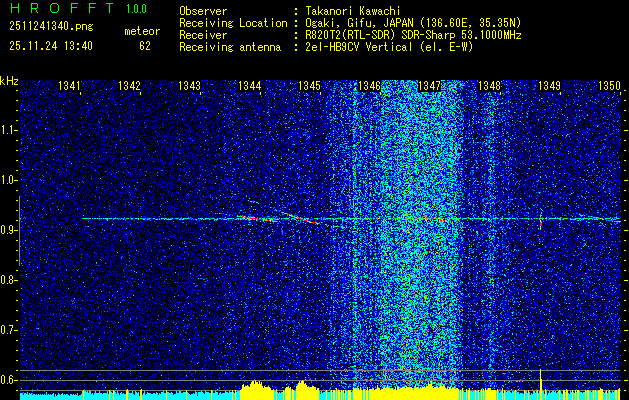The height and width of the screenshot is (400, 629).
Task: Click the 2el-HB9CV Vertical antenna text
Action: tap(389, 47)
